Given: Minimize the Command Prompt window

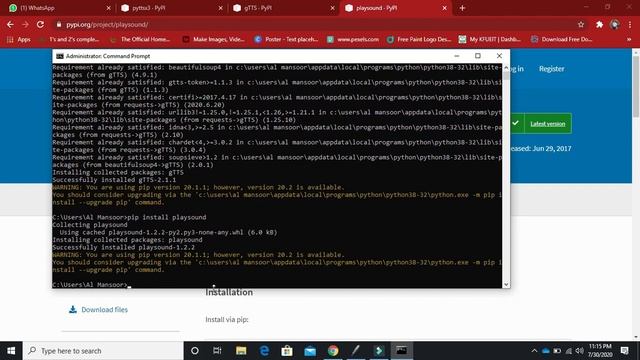Looking at the screenshot, I should [457, 56].
